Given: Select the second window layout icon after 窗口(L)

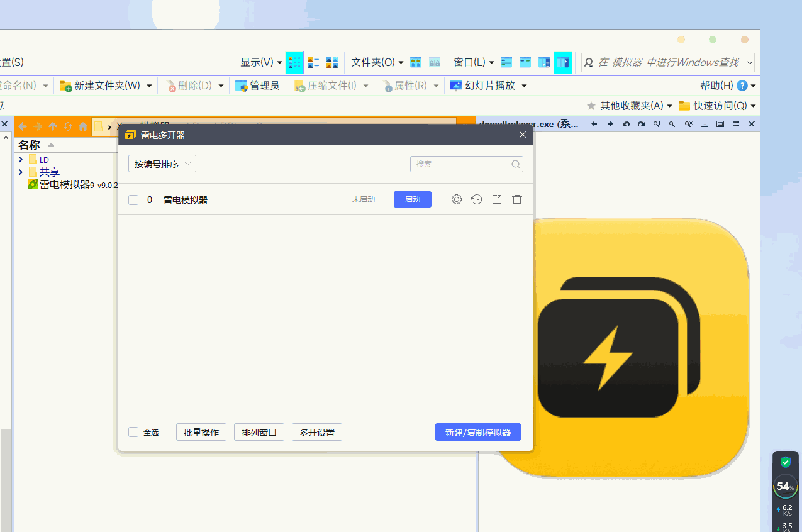Looking at the screenshot, I should (x=525, y=62).
